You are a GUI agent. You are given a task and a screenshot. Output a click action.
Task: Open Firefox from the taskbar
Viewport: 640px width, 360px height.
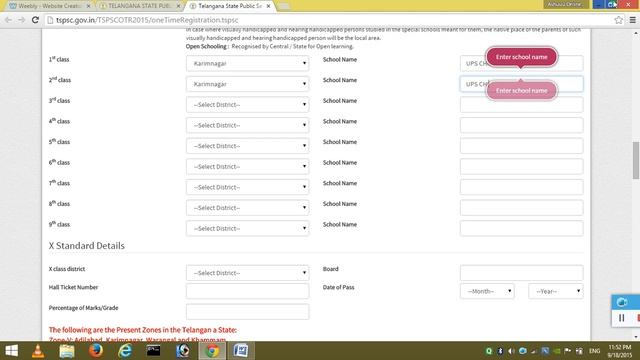[x=96, y=351]
